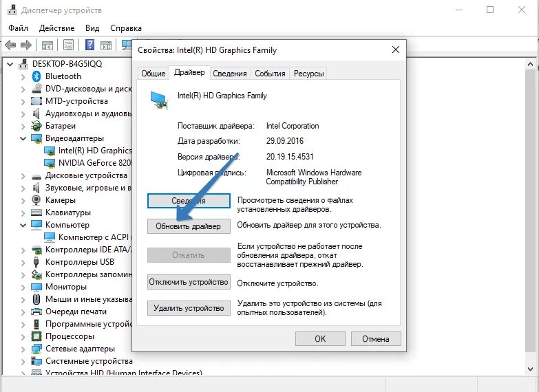Click the Звуковые, игровые speaker icon
539x392 pixels.
[36, 188]
